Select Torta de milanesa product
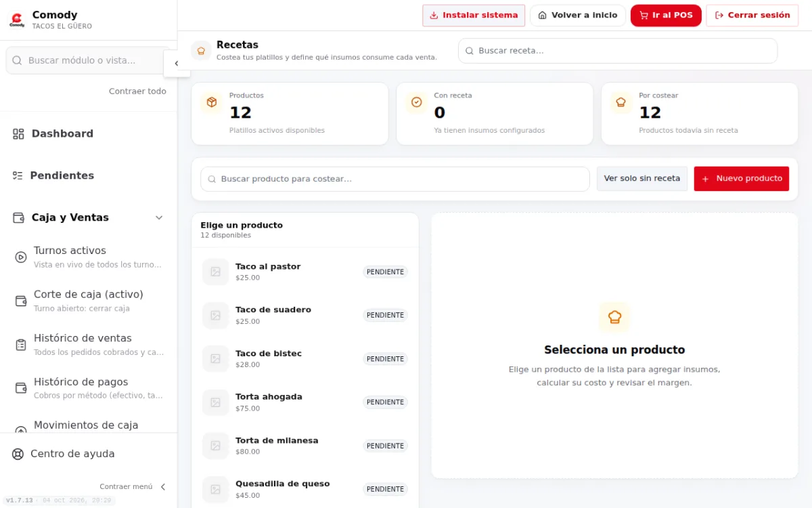812x508 pixels. [305, 446]
